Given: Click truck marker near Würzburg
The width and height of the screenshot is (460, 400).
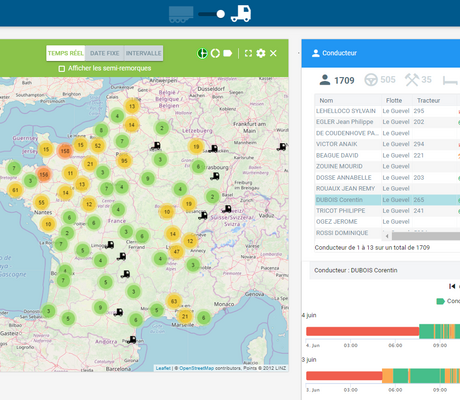Looking at the screenshot, I should tap(282, 147).
